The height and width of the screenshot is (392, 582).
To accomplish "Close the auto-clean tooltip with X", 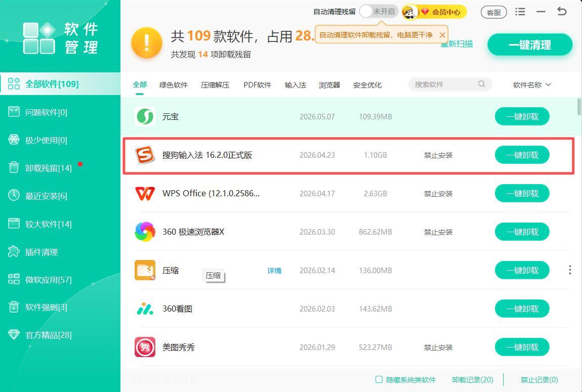I will (x=442, y=35).
